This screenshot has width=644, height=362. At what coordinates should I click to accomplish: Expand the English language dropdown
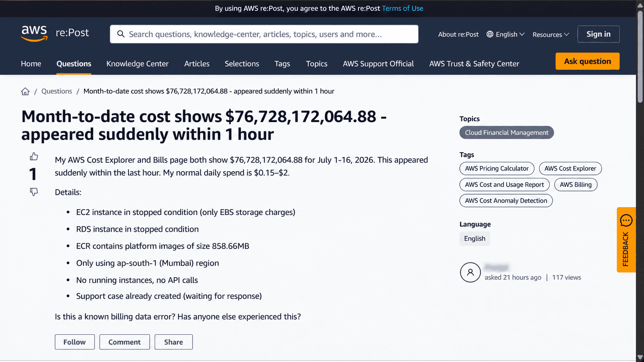(x=505, y=34)
